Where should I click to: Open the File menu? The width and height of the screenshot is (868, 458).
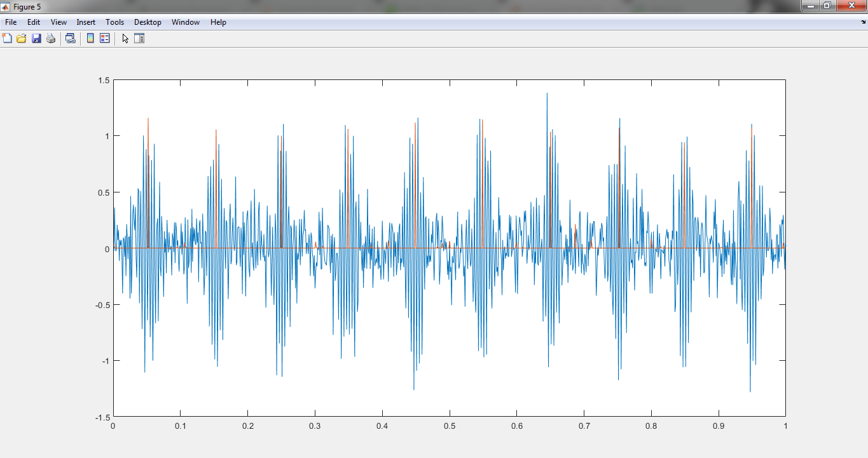pos(11,22)
